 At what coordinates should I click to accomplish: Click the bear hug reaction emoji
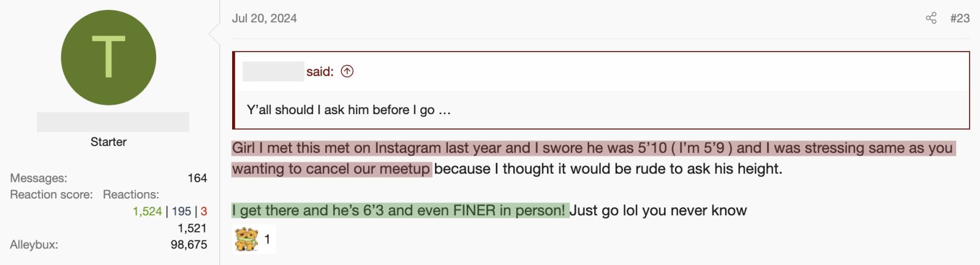click(246, 239)
